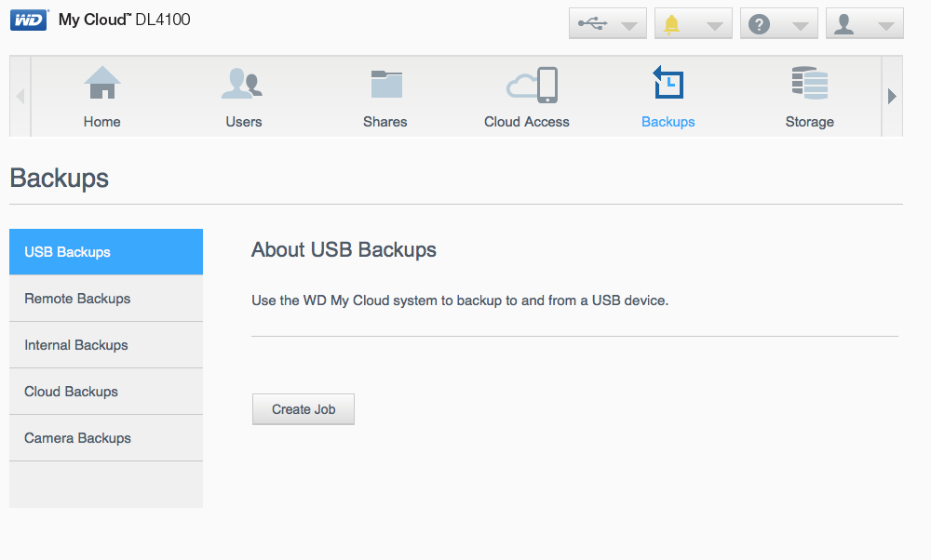
Task: Move navigation bar right with arrow
Action: click(x=892, y=96)
